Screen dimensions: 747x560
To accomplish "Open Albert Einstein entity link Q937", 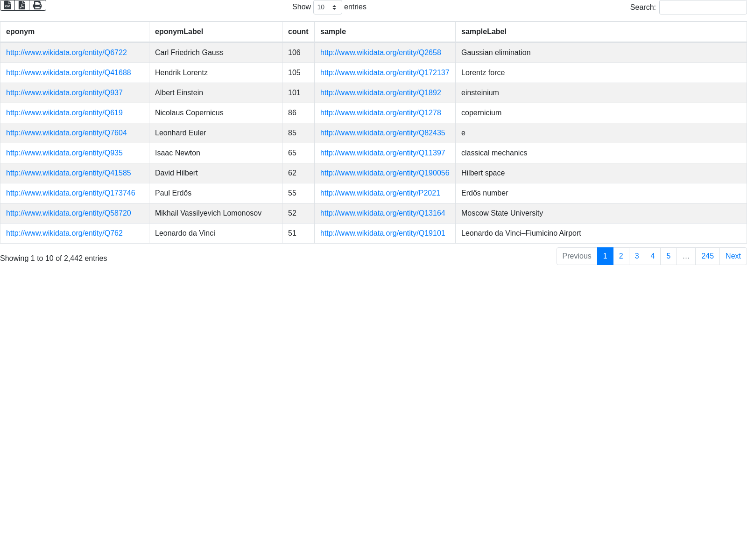I will 64,93.
